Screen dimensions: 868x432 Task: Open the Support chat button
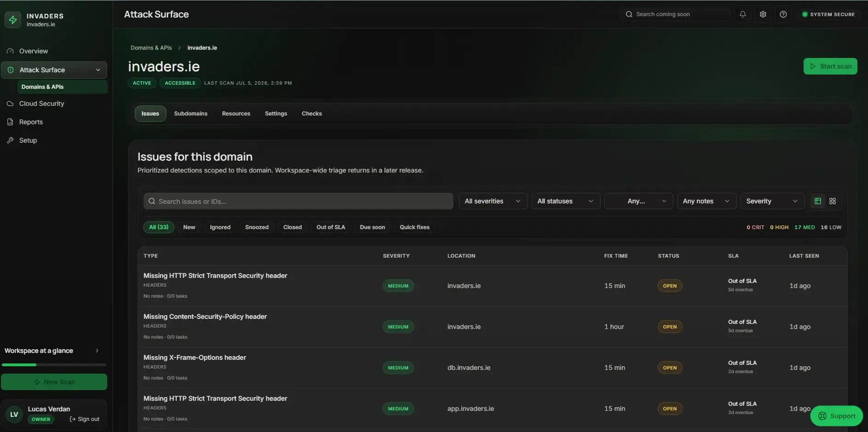coord(837,416)
